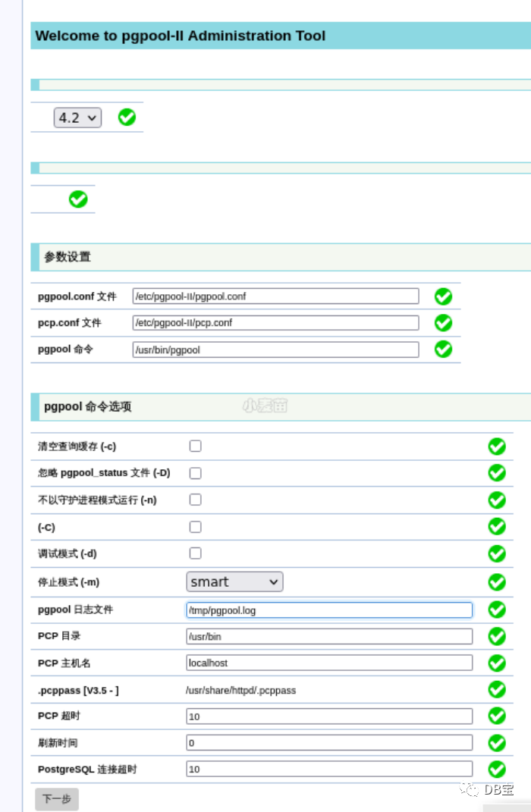This screenshot has width=531, height=812.
Task: Click green check icon beside version 4.2
Action: [127, 118]
